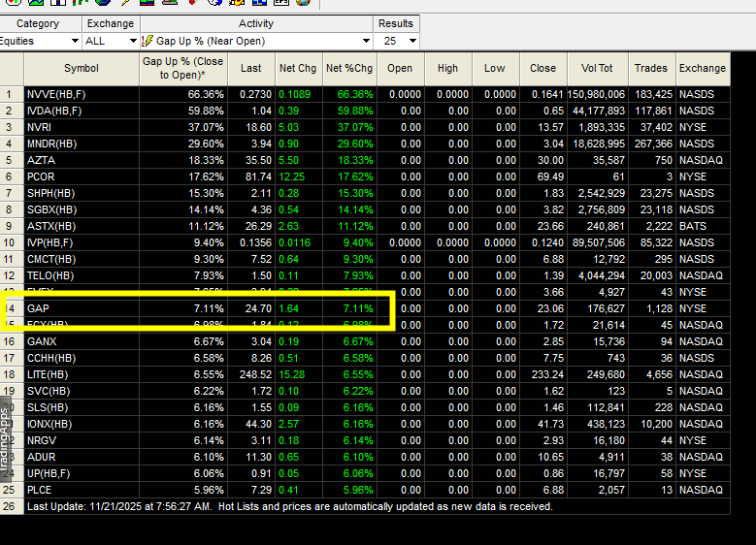This screenshot has width=756, height=545.
Task: Open the Results dropdown set to 25
Action: coord(396,41)
